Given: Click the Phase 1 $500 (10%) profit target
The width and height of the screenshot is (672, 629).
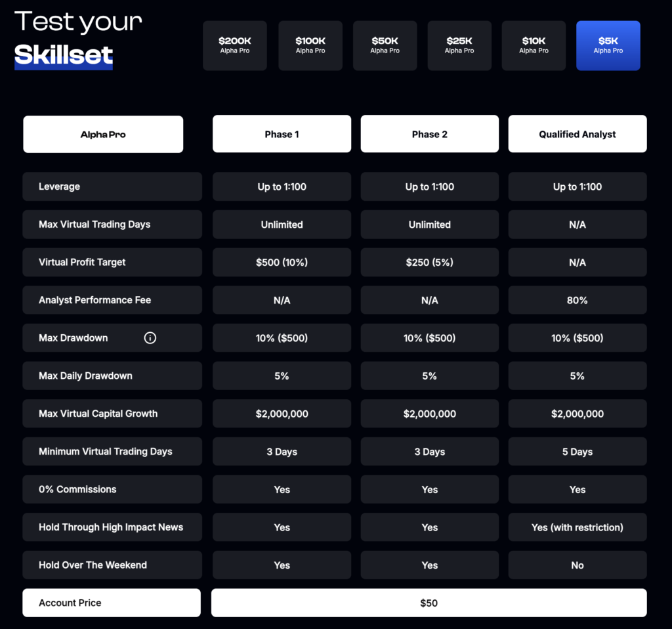Looking at the screenshot, I should tap(282, 263).
